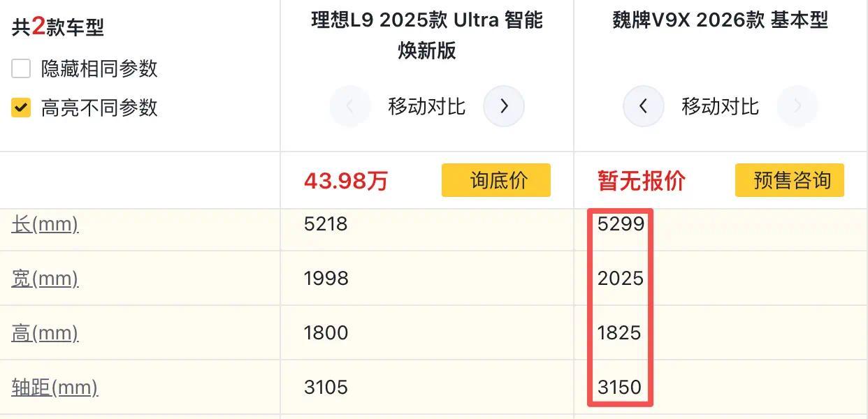Click the left arrow under 理想L9
This screenshot has width=868, height=419.
(x=349, y=106)
